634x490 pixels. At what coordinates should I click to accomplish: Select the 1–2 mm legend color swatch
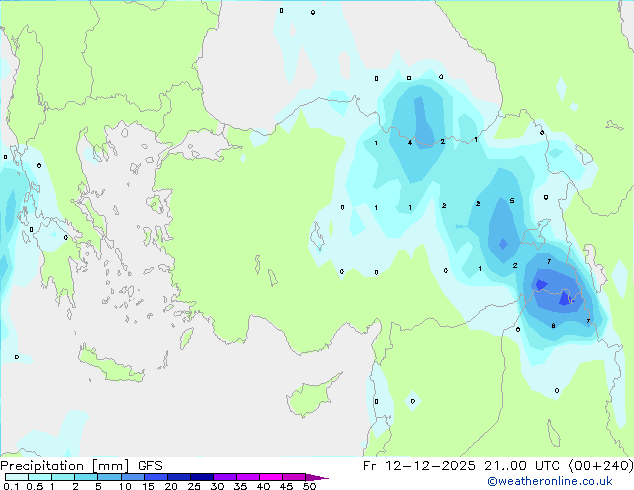click(x=63, y=477)
